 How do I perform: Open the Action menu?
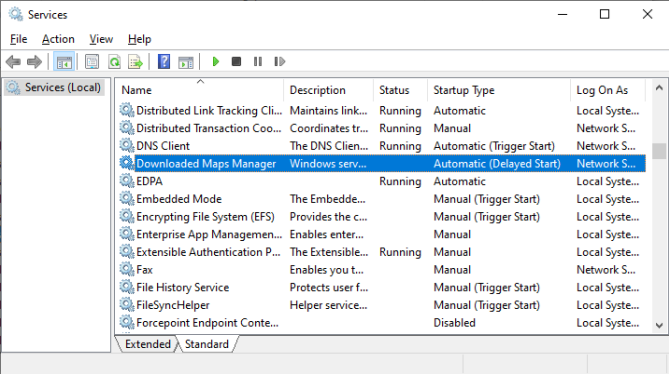point(58,39)
